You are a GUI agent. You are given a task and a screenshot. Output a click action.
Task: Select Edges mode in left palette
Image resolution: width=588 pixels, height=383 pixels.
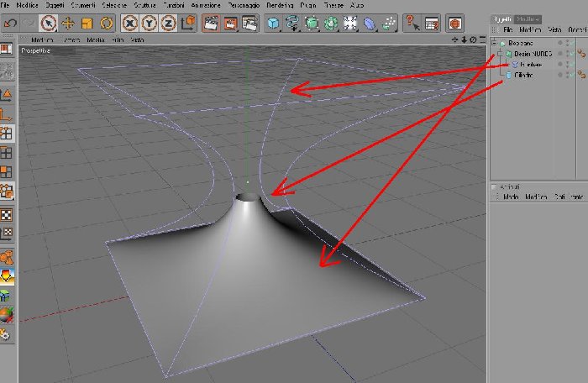coord(7,153)
